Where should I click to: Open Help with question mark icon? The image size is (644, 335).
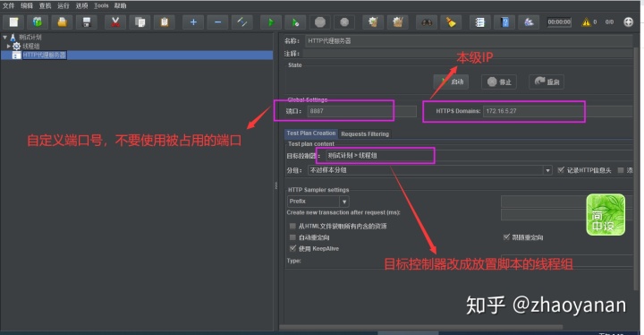[504, 22]
